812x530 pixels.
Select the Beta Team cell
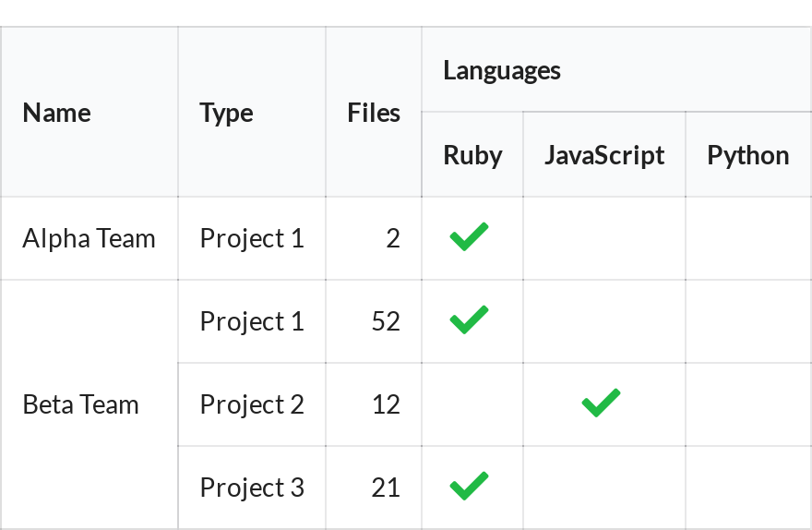click(90, 404)
